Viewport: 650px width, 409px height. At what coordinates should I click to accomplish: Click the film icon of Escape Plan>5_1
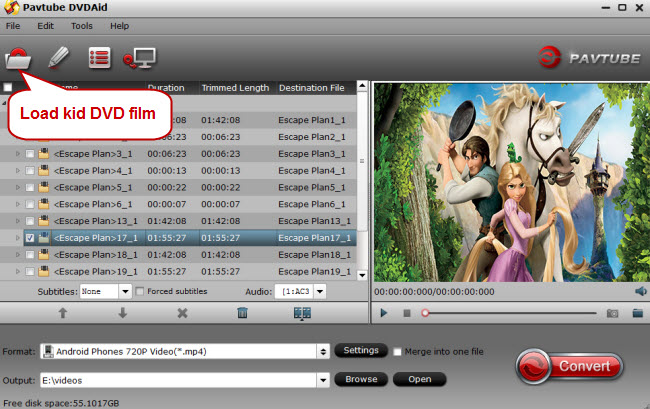(44, 187)
